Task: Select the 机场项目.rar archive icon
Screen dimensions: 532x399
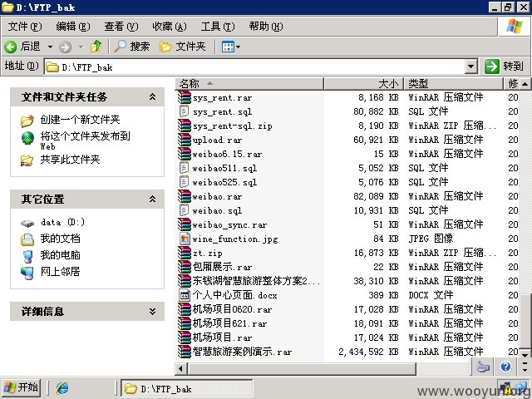Action: pos(185,337)
